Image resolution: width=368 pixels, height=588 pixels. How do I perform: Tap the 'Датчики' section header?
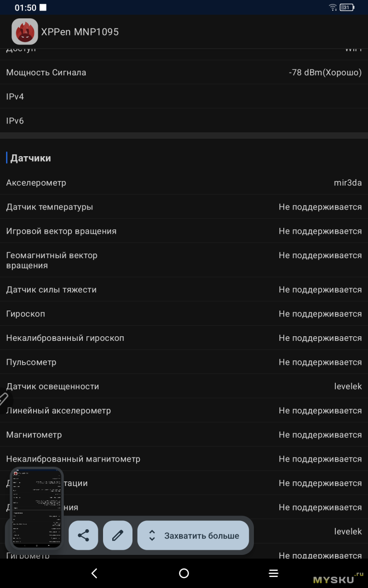30,158
